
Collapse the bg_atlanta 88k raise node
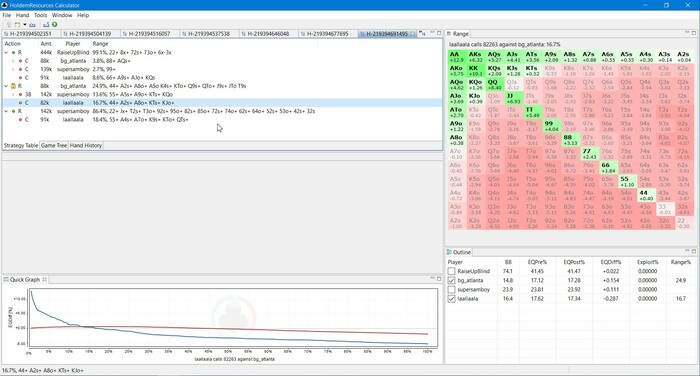point(6,86)
